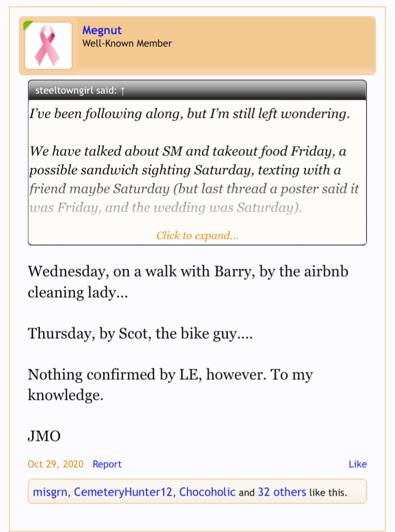Image resolution: width=395 pixels, height=532 pixels.
Task: Click the JMO sign-off text
Action: coord(44,436)
